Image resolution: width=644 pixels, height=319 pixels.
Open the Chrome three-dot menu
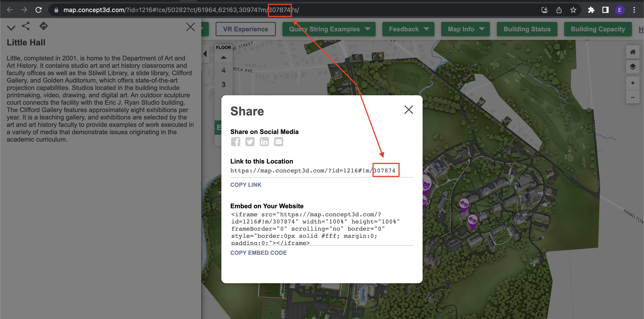pyautogui.click(x=634, y=10)
